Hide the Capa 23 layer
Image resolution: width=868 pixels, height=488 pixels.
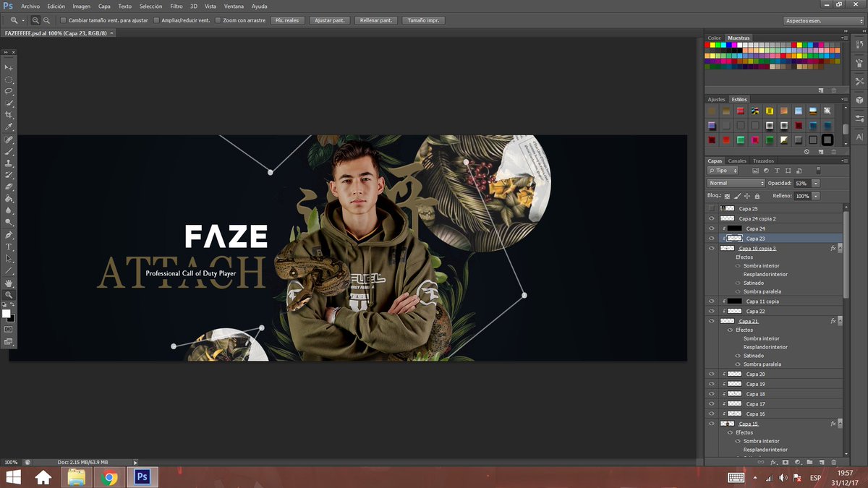(712, 238)
